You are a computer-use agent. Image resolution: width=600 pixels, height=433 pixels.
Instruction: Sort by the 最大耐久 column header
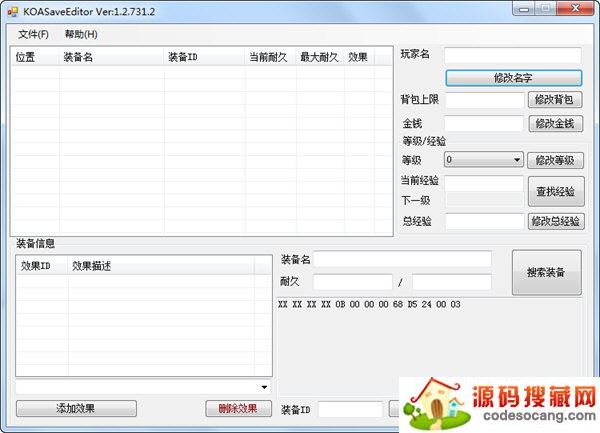tap(320, 57)
